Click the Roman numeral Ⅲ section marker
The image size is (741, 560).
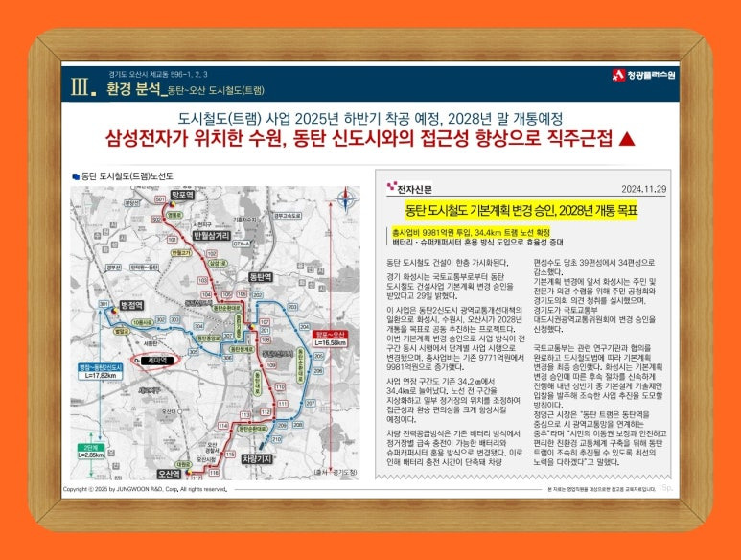click(83, 87)
